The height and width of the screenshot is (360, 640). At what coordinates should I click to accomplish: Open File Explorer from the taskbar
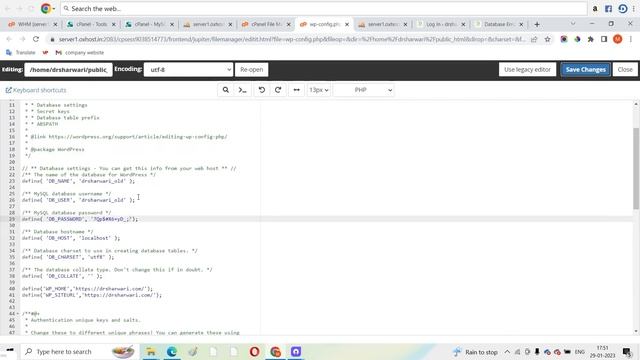pyautogui.click(x=151, y=351)
